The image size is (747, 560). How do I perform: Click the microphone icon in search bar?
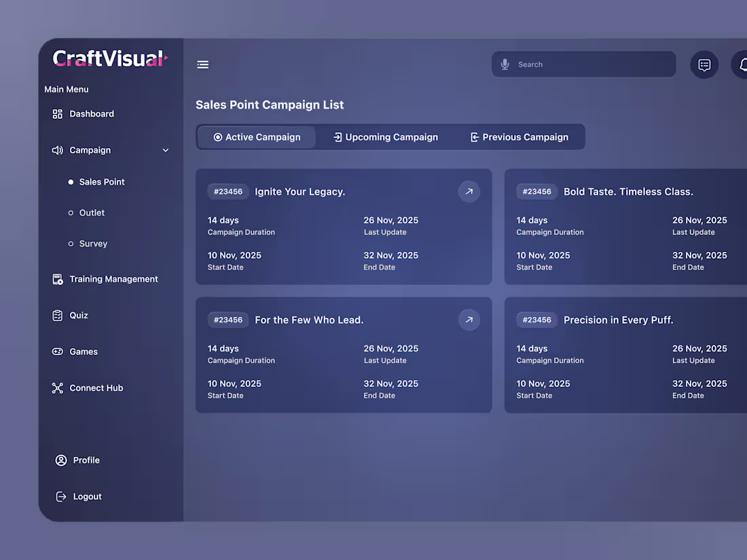[x=505, y=64]
